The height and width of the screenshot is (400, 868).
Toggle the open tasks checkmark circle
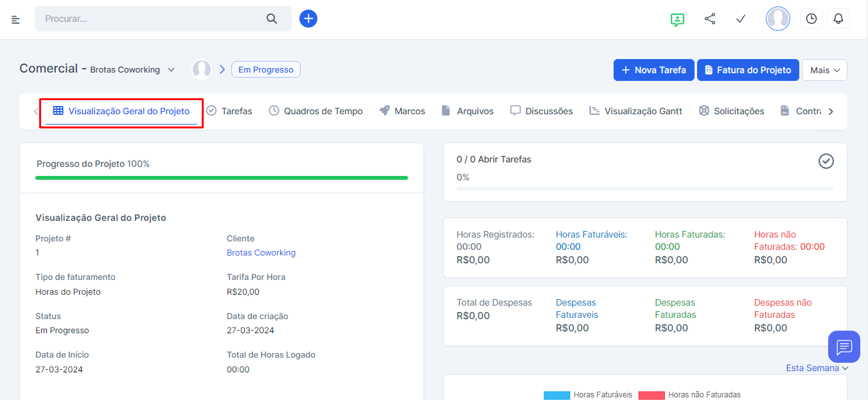826,161
